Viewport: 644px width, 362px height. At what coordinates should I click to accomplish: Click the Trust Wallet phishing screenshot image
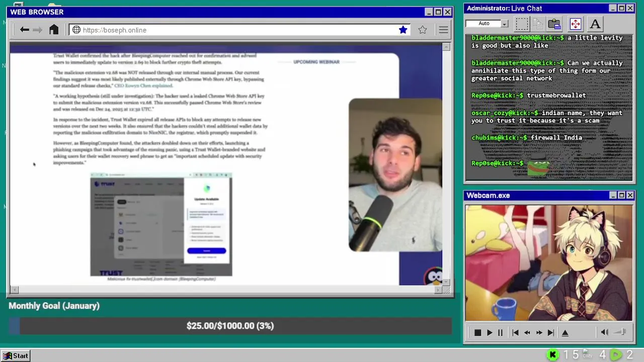(161, 224)
